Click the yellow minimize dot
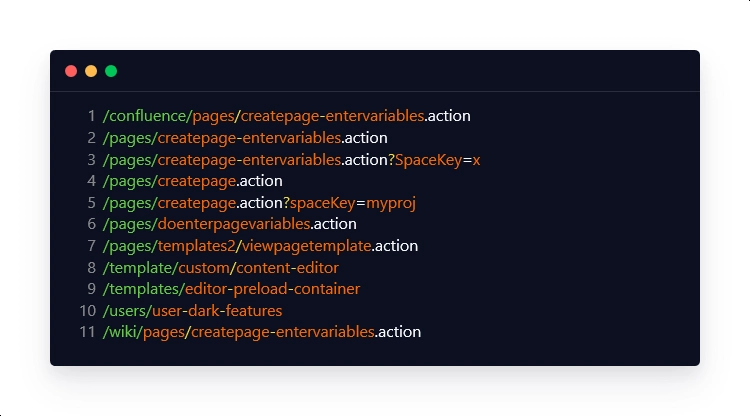The image size is (750, 416). (91, 71)
